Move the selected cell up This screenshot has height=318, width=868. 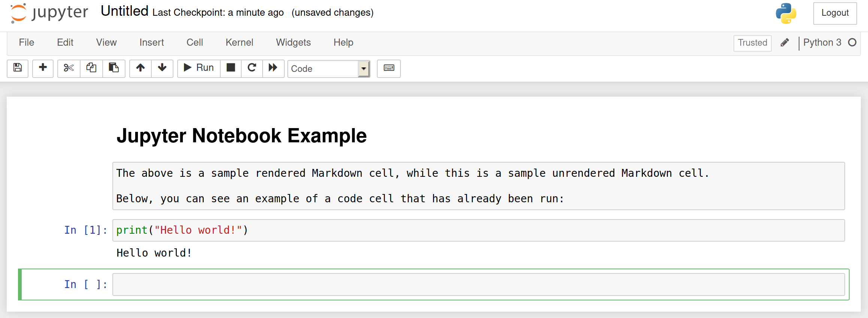pos(140,69)
